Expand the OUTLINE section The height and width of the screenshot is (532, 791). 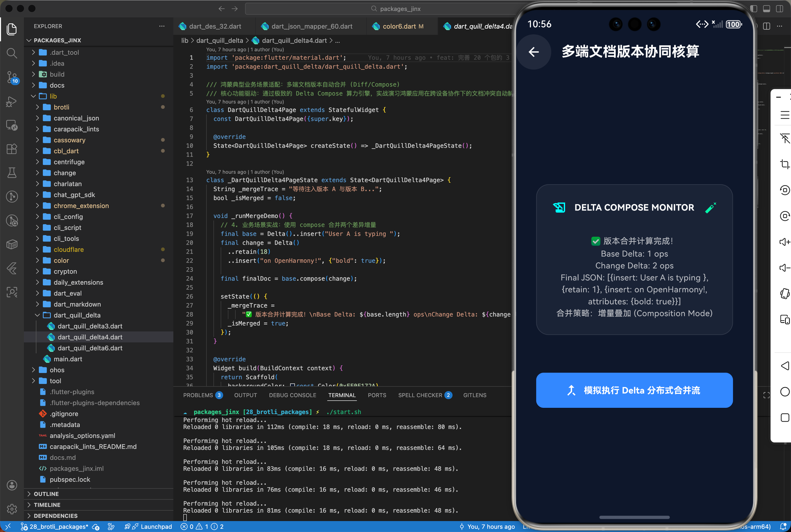click(46, 494)
